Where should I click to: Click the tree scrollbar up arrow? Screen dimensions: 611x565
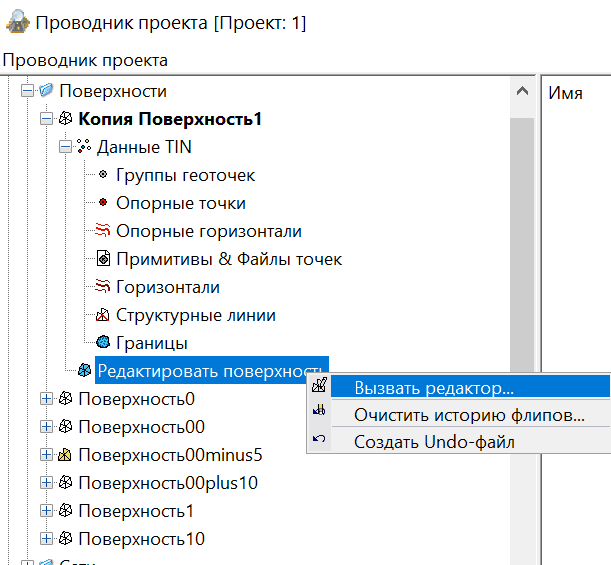520,91
